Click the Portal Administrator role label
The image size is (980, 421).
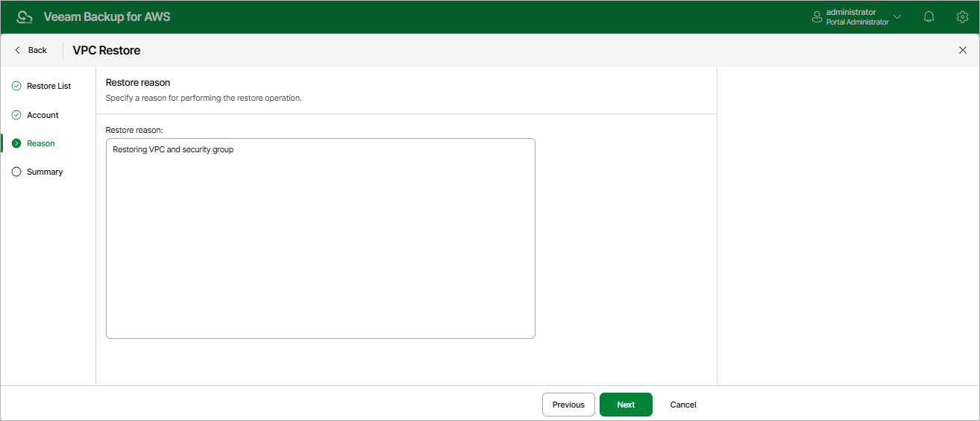coord(857,22)
